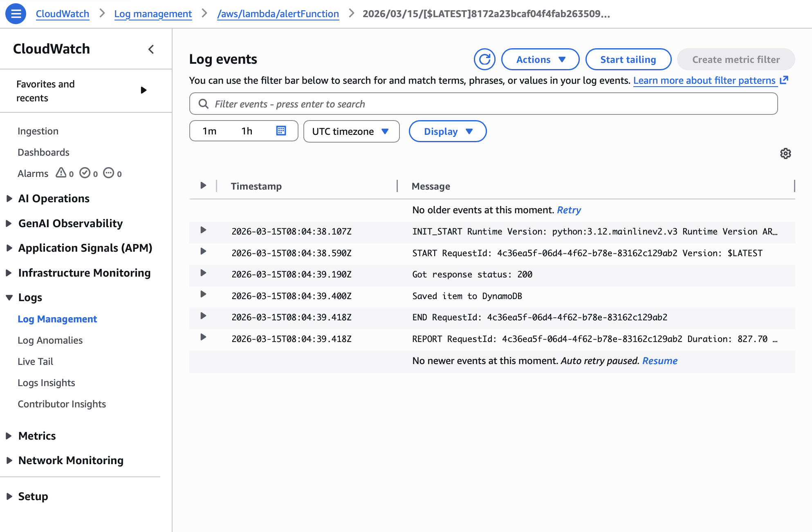The image size is (812, 532).
Task: Open log events table settings gear
Action: click(785, 154)
